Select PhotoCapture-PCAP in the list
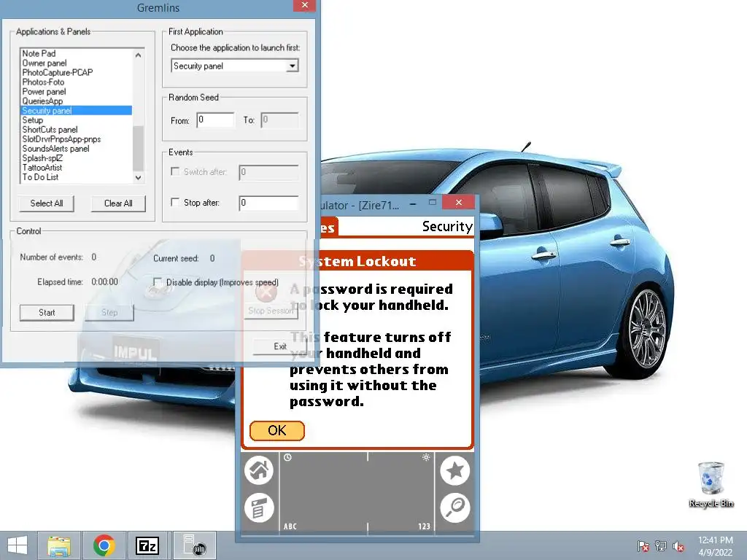The height and width of the screenshot is (560, 747). pyautogui.click(x=76, y=72)
